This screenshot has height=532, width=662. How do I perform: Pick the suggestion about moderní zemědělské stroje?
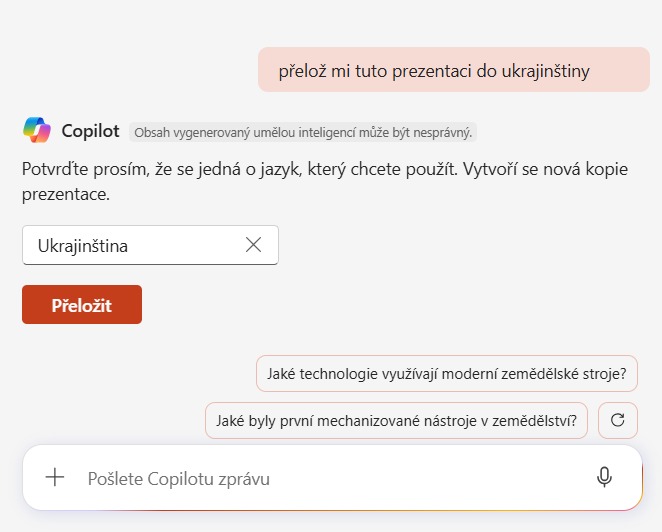(447, 374)
